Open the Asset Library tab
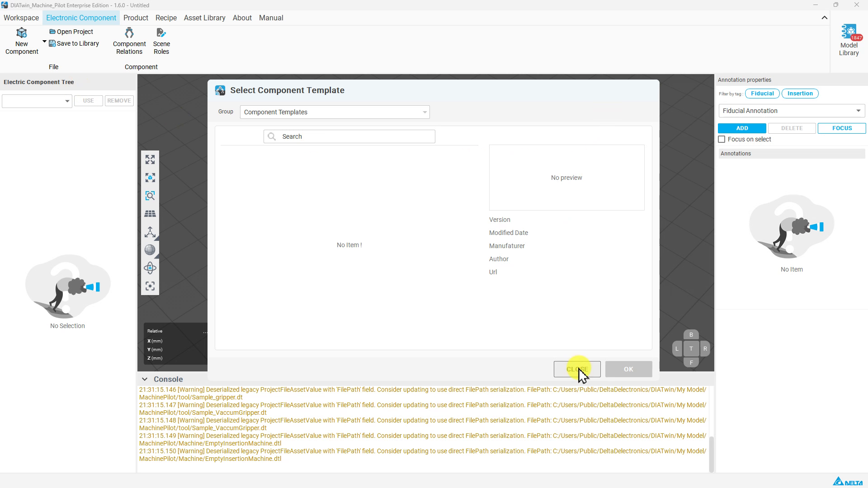 tap(204, 18)
